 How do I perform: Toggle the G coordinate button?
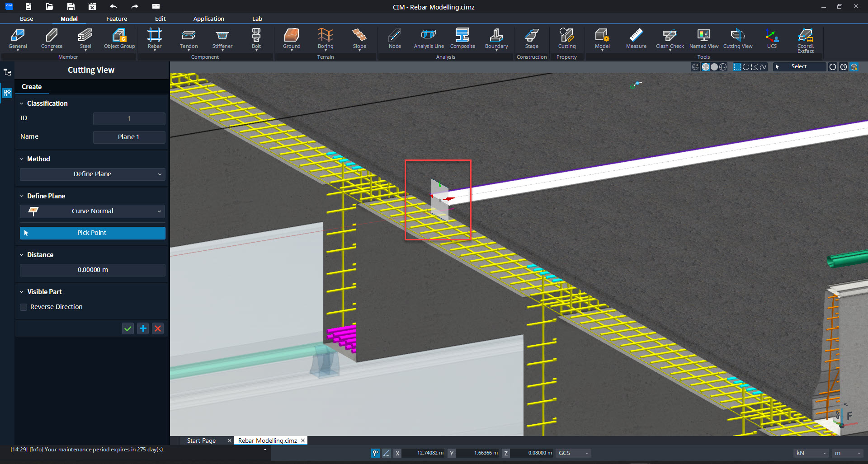[844, 67]
